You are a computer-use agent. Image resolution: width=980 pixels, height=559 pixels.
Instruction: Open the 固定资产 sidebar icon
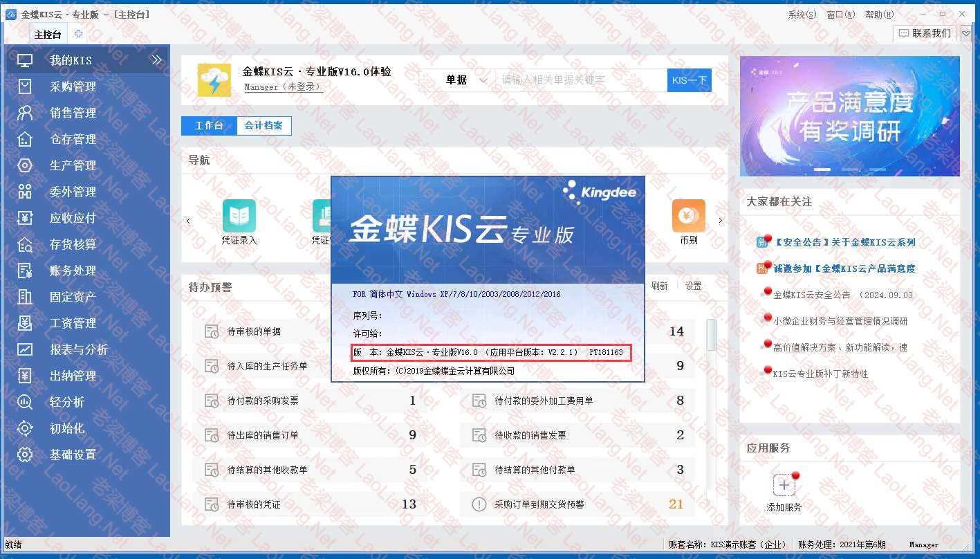pos(25,297)
